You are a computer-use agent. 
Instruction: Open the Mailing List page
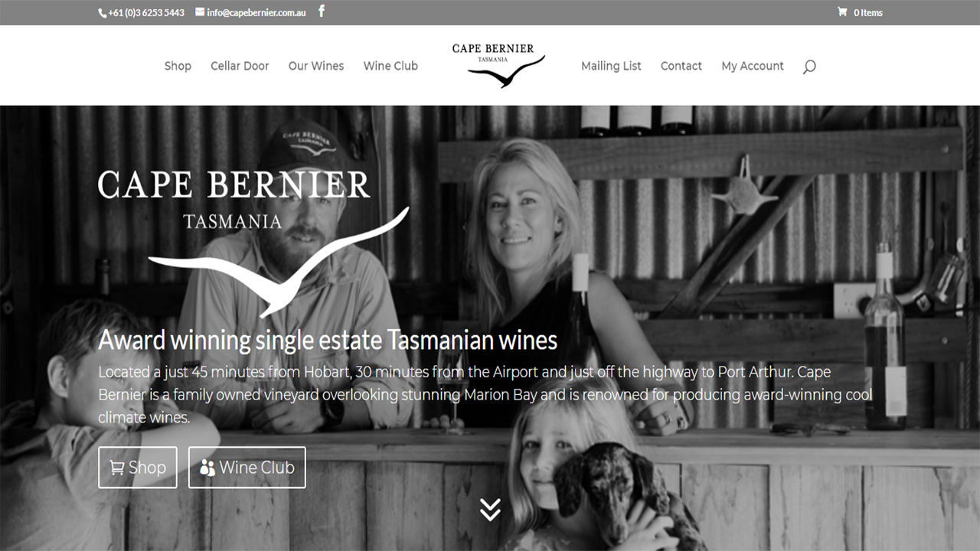611,66
